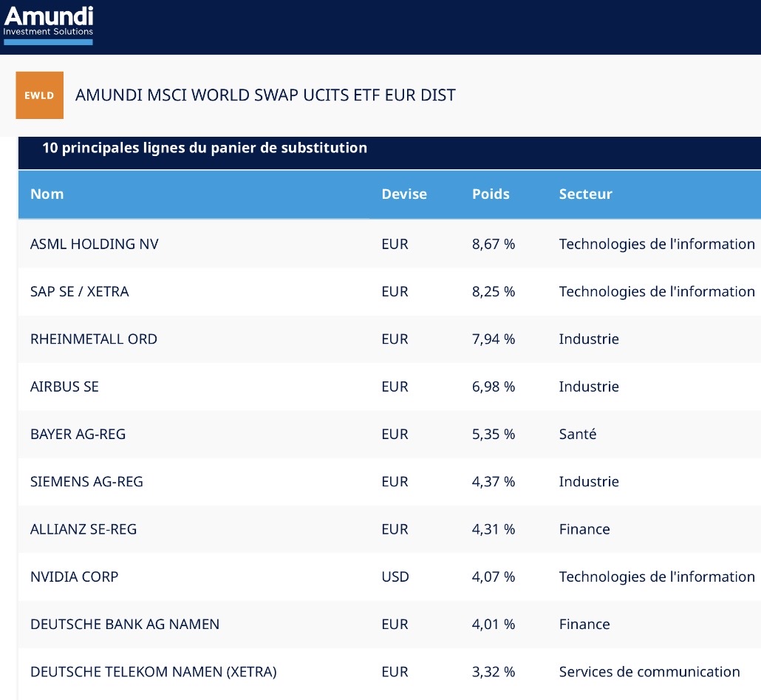Select the BAYER AG-REG row
761x700 pixels.
coord(78,434)
